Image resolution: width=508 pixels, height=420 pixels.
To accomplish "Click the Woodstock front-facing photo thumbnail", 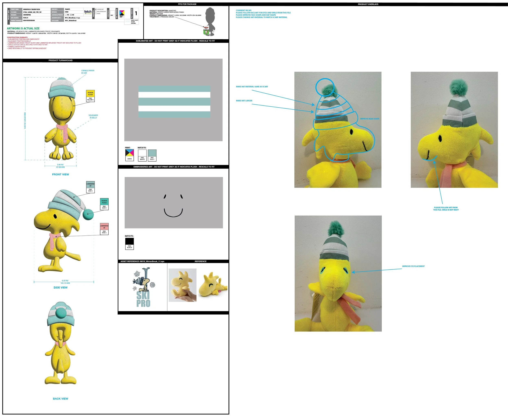I will coord(338,273).
